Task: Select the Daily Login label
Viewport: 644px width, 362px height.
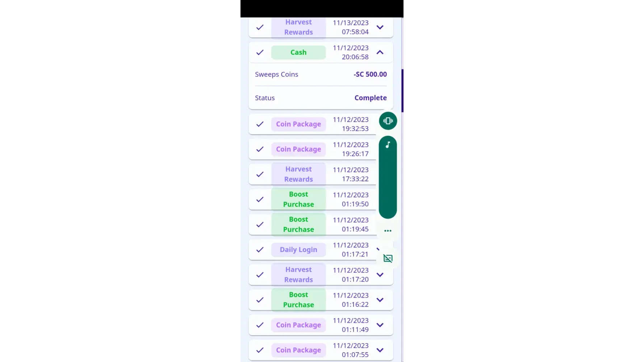Action: (298, 250)
